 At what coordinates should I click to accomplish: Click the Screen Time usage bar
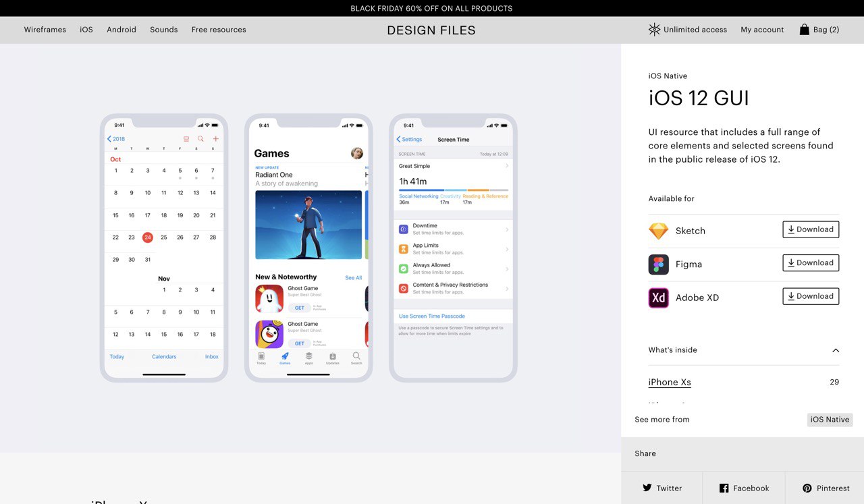click(454, 190)
